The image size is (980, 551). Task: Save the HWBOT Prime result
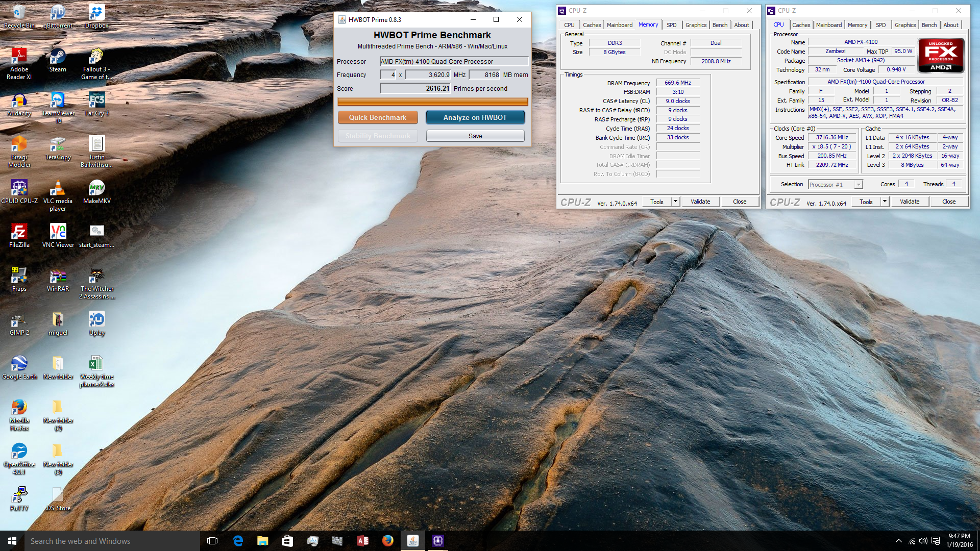pos(475,136)
